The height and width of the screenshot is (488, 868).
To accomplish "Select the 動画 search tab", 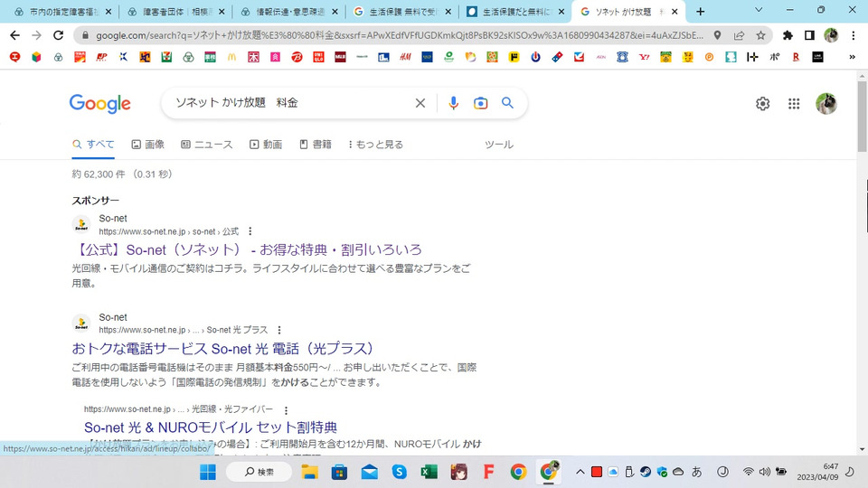I will point(266,145).
